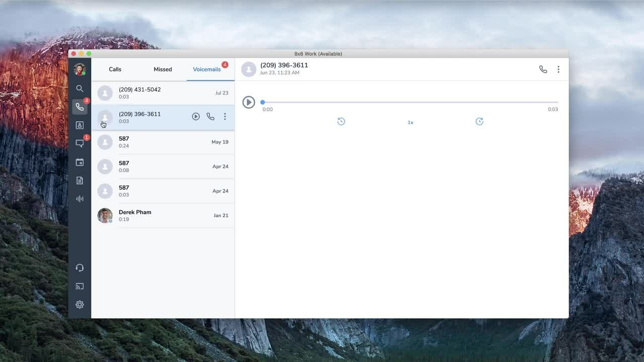Open voicemail from (209) 431-5042
644x362 pixels.
163,93
